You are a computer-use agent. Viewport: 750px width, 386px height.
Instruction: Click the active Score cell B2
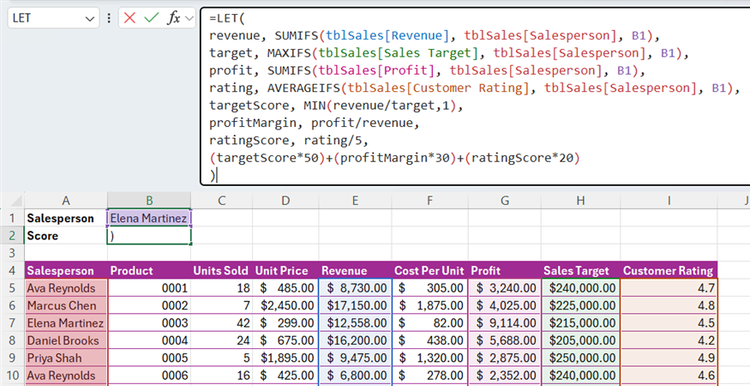click(149, 236)
